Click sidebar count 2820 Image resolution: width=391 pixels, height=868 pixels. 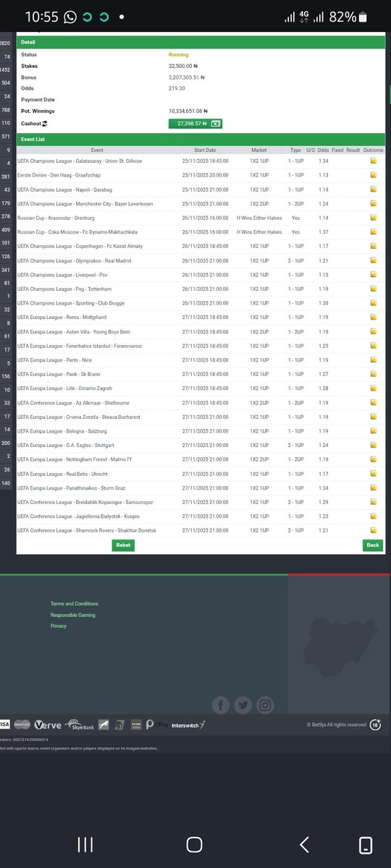[x=5, y=43]
